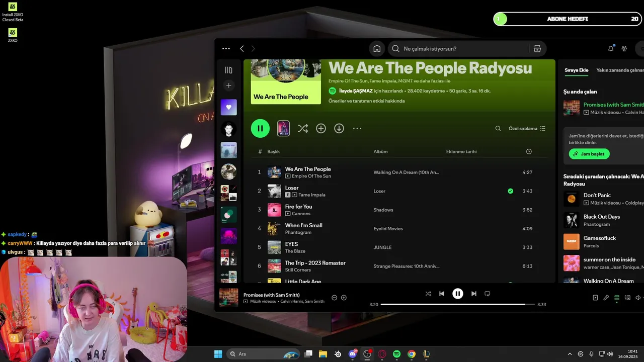Image resolution: width=644 pixels, height=362 pixels.
Task: Open the album link Shadows
Action: point(383,210)
